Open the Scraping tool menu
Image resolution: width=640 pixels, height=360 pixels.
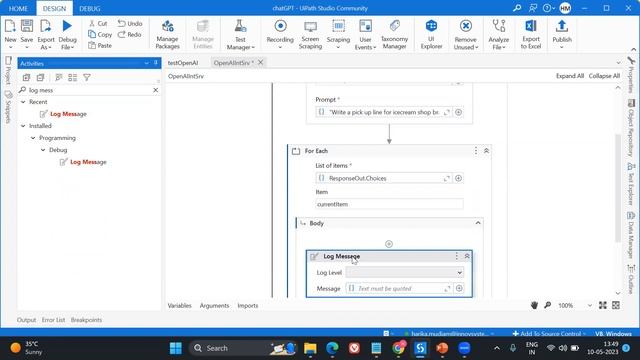point(338,34)
